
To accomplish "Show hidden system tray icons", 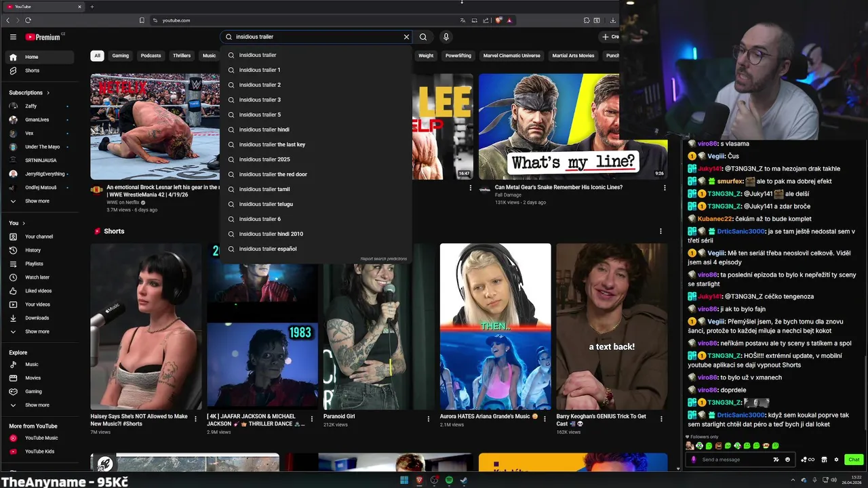I will tap(792, 481).
